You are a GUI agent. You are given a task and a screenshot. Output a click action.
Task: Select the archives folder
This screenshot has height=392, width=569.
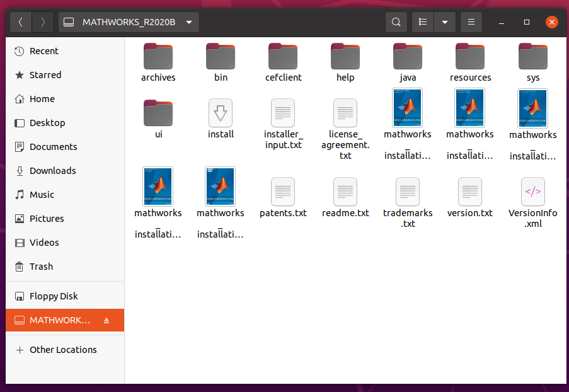(158, 62)
